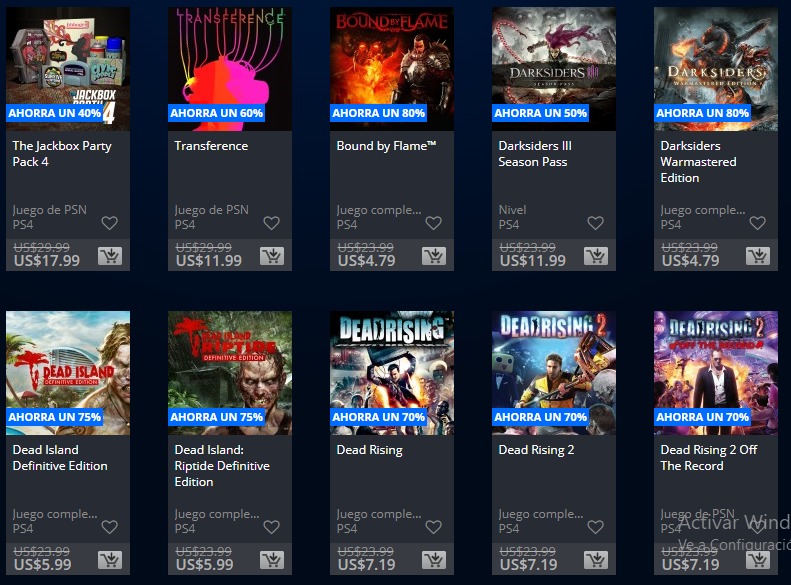The image size is (791, 585).
Task: Toggle wishlist heart for Transference
Action: (x=271, y=223)
